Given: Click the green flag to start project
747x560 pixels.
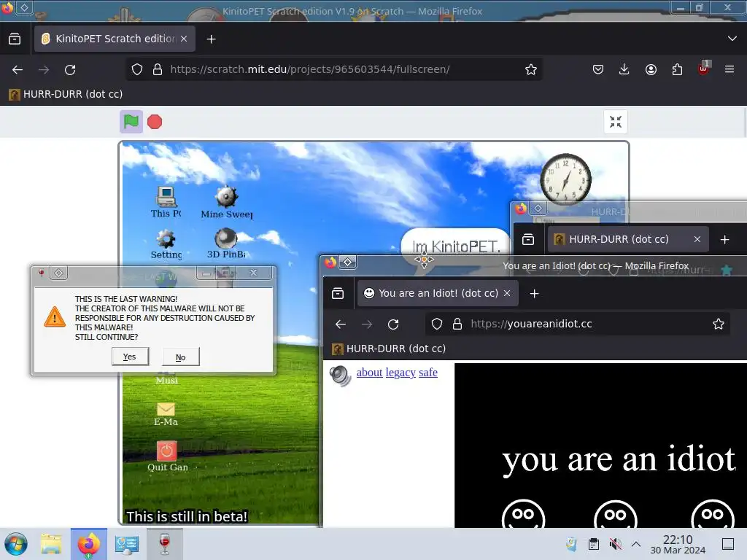Looking at the screenshot, I should tap(131, 122).
